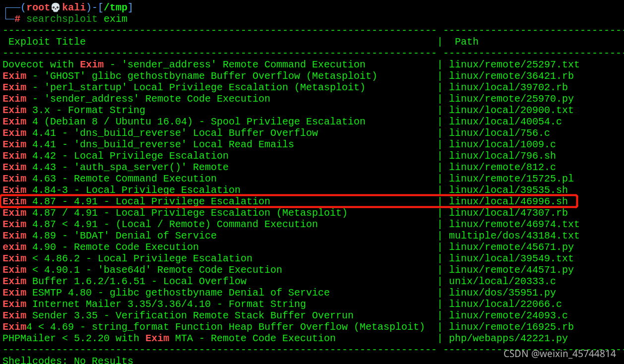Click the 'searchsploit exim' command text
Image resolution: width=624 pixels, height=364 pixels.
(77, 19)
